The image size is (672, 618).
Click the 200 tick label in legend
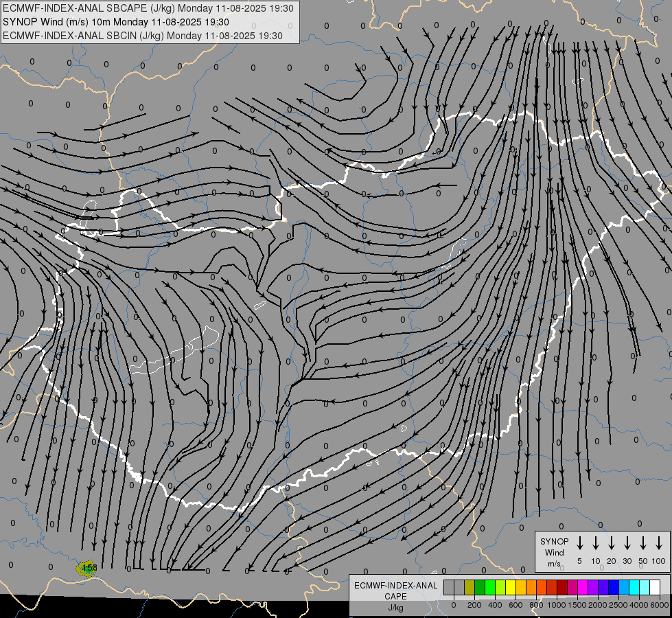[x=474, y=605]
